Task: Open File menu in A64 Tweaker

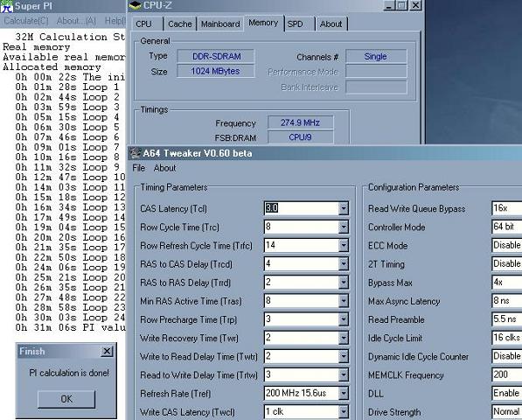Action: click(139, 168)
